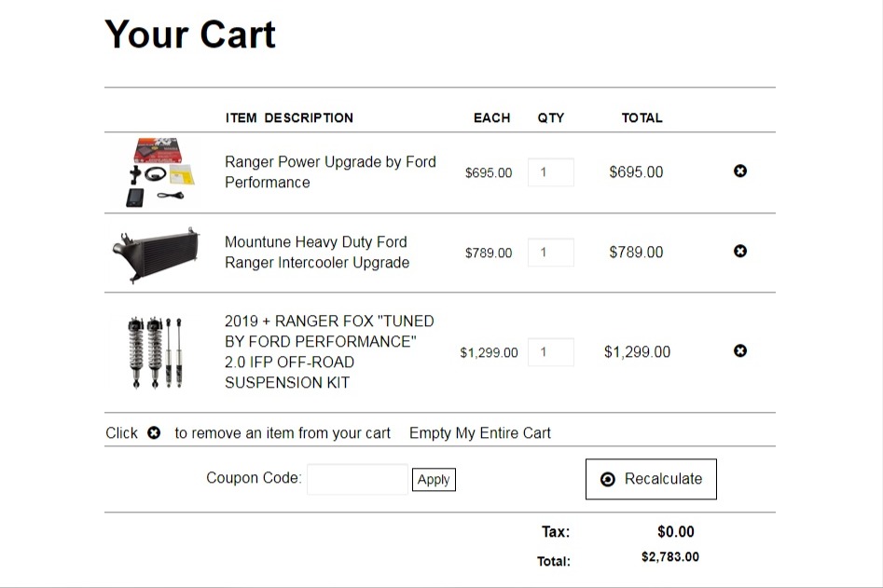The image size is (883, 588).
Task: Click the Ranger Power Upgrade product thumbnail
Action: click(x=157, y=172)
